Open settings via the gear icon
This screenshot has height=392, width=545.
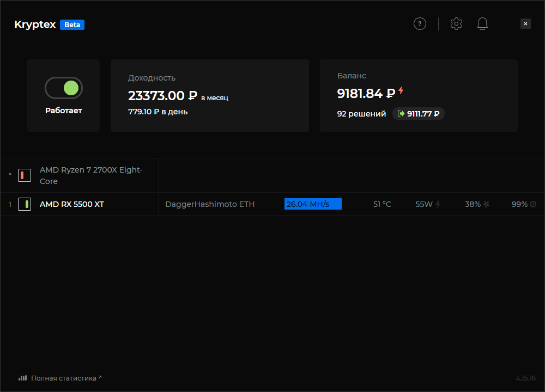(x=456, y=24)
